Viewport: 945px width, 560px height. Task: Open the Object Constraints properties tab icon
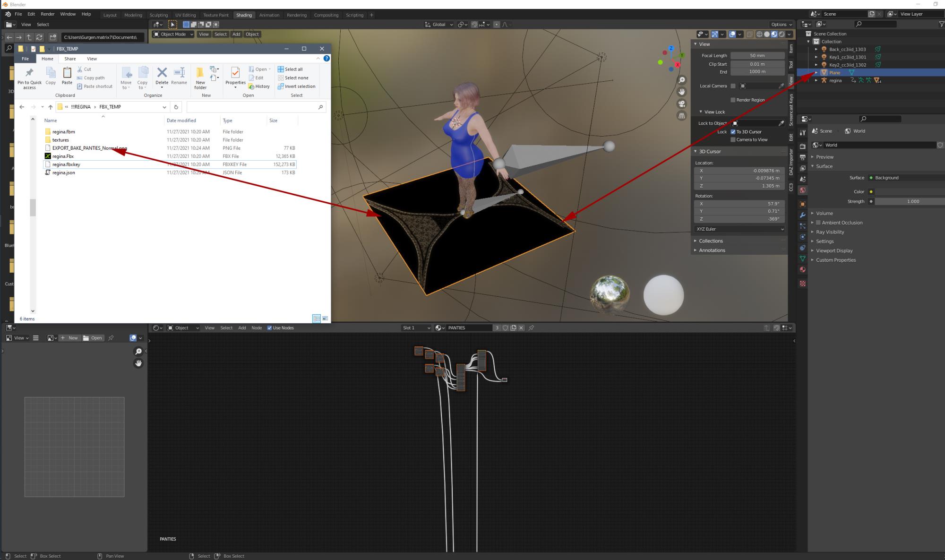802,248
